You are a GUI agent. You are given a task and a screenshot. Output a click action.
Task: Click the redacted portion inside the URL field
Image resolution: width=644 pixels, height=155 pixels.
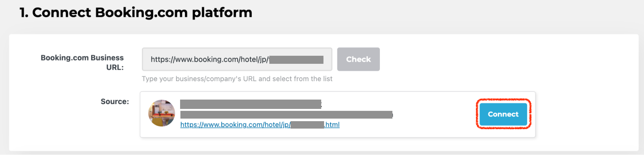(296, 60)
